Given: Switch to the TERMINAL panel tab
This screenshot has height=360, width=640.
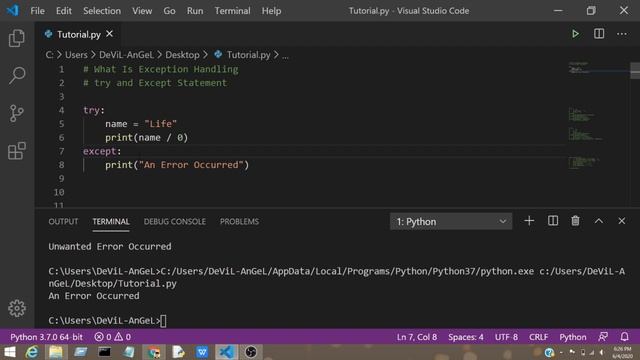Looking at the screenshot, I should (x=111, y=221).
